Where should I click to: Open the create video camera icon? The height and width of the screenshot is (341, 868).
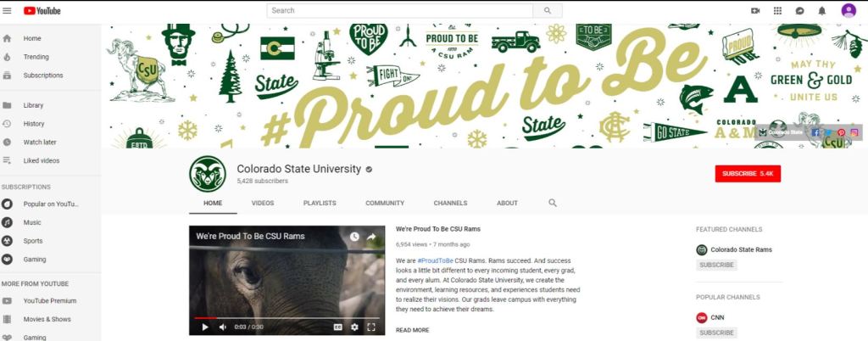[755, 10]
